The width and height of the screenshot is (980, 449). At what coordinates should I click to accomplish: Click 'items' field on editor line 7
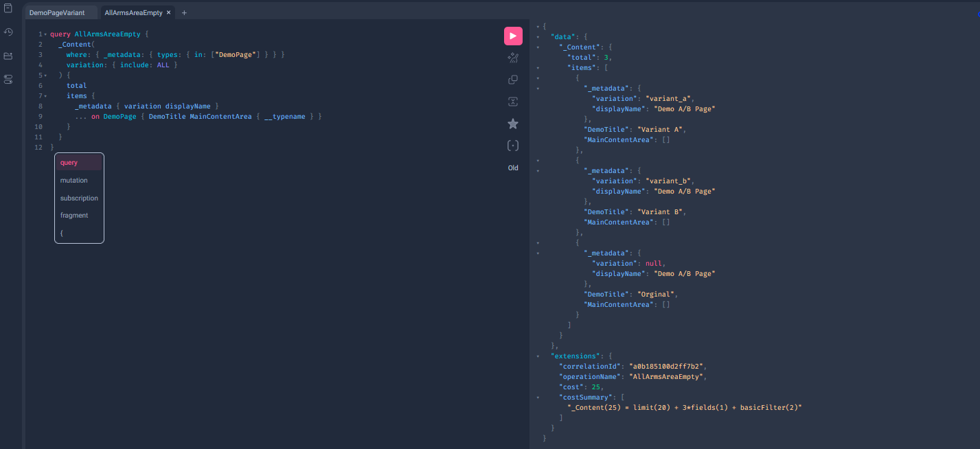(77, 95)
